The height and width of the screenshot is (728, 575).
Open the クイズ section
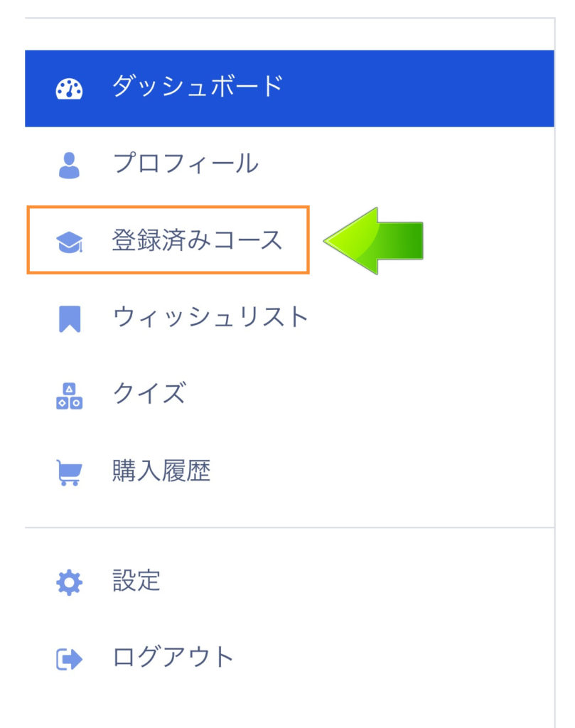pyautogui.click(x=149, y=394)
